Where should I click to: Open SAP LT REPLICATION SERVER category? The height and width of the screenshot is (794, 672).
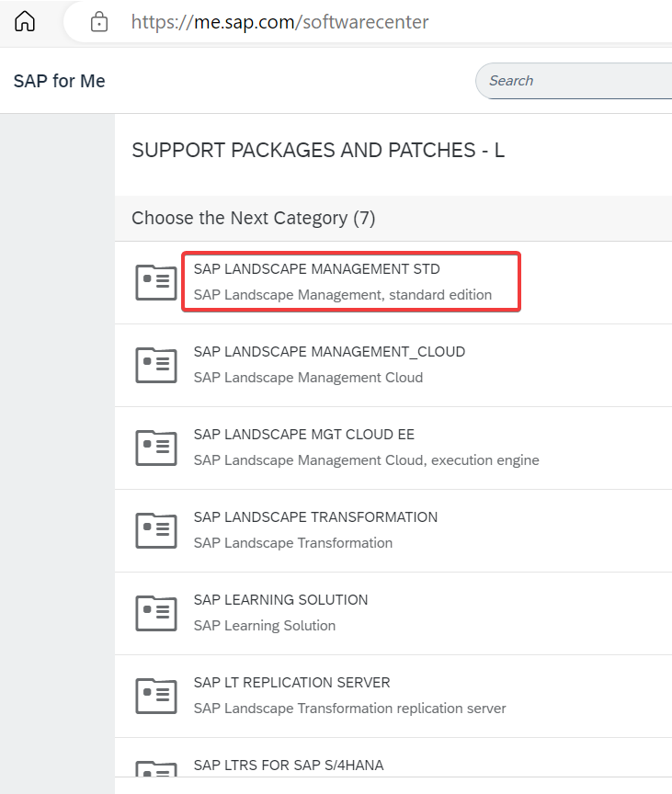[292, 682]
